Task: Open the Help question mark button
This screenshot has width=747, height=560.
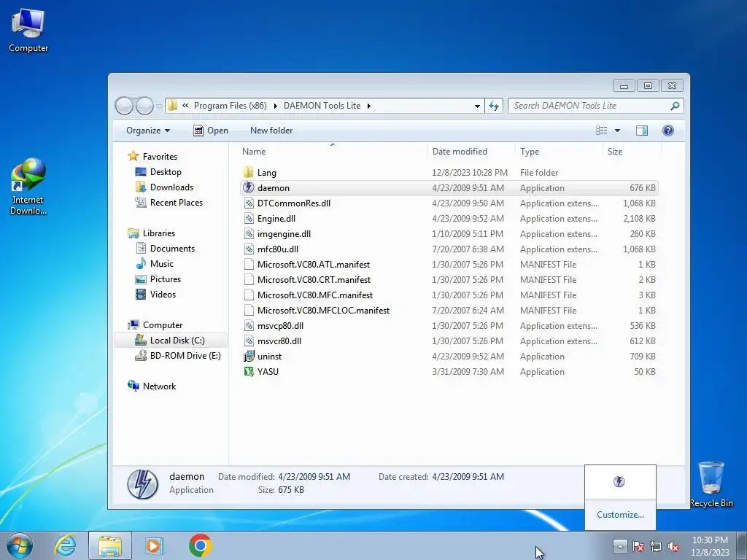Action: [668, 131]
